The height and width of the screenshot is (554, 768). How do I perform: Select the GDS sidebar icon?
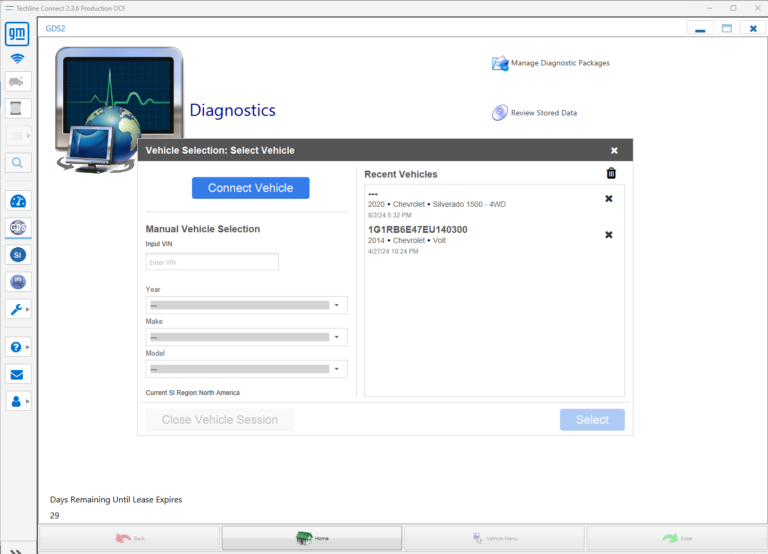[x=18, y=228]
